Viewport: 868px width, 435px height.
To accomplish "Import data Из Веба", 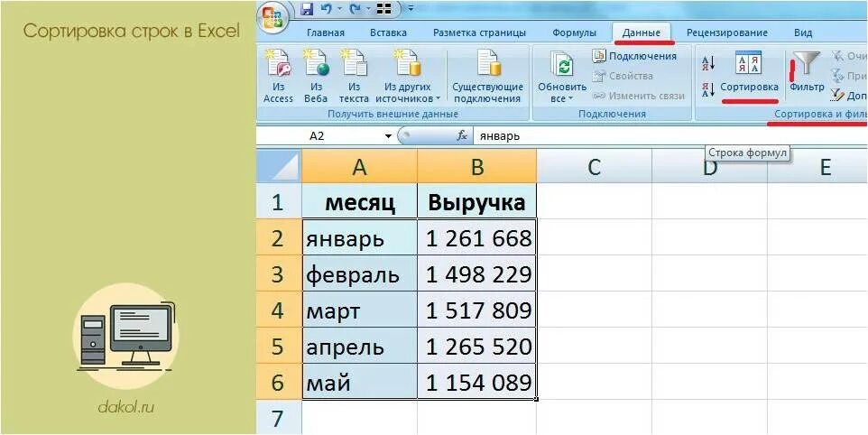I will (316, 77).
